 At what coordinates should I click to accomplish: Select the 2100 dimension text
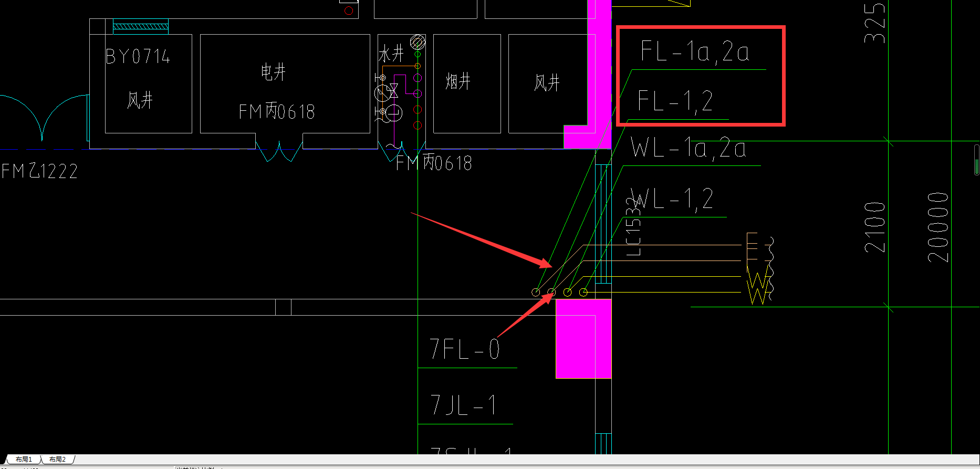point(874,227)
